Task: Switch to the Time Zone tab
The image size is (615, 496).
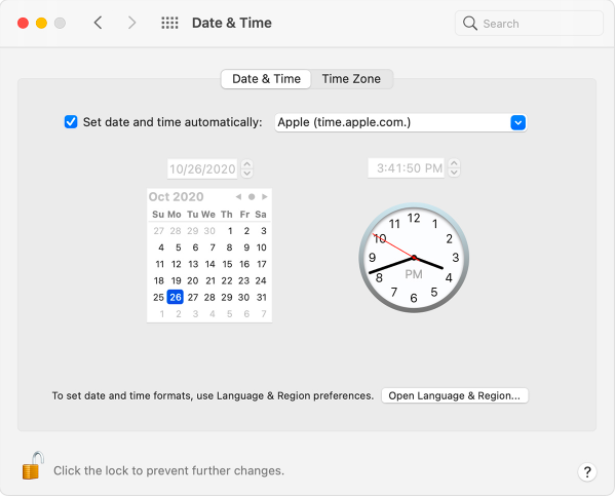Action: point(351,79)
